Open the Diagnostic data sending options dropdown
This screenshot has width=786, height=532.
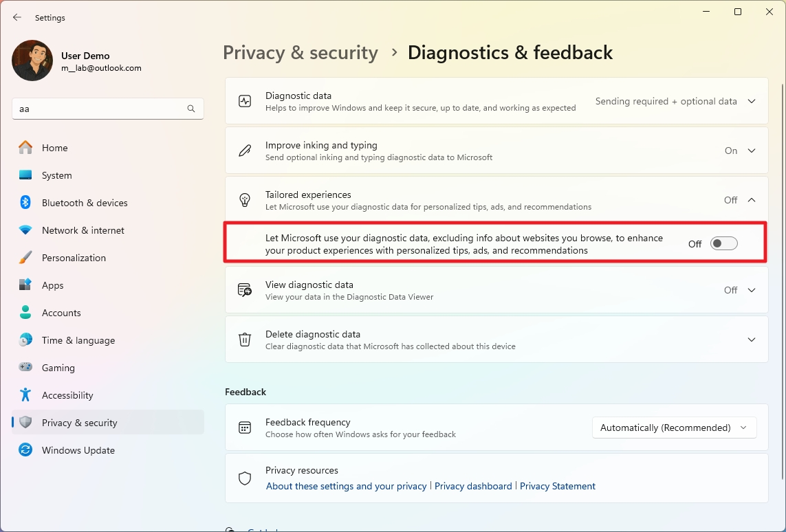(x=751, y=101)
